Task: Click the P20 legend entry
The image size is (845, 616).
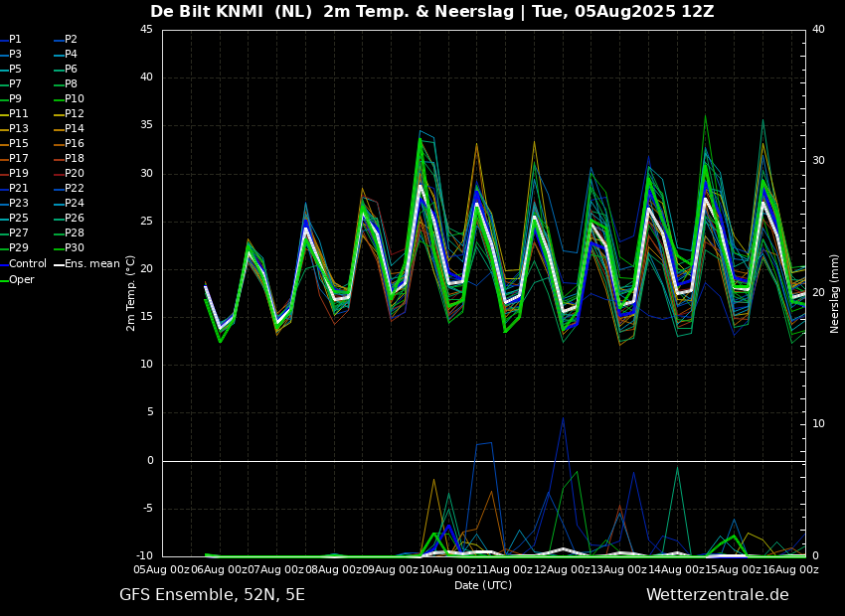Action: point(75,174)
